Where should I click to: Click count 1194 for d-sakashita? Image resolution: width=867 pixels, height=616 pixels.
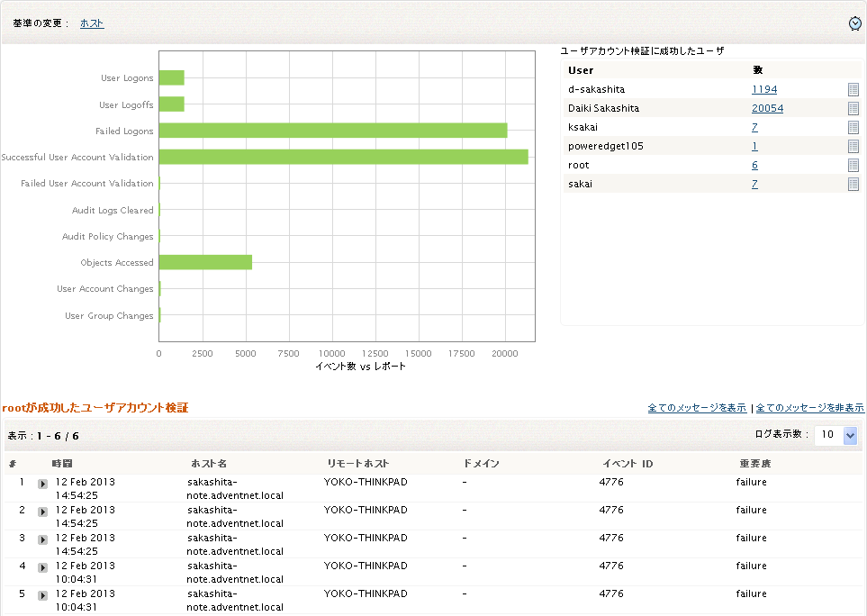point(763,90)
